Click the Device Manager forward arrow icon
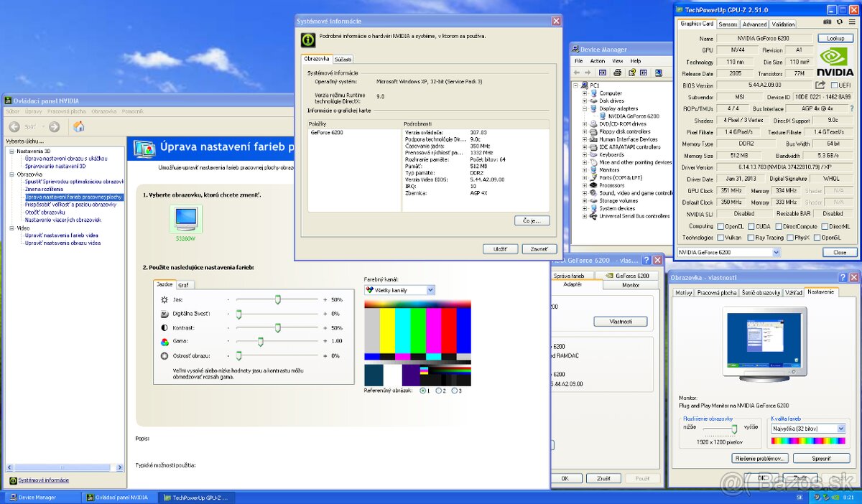This screenshot has height=504, width=862. click(x=587, y=73)
